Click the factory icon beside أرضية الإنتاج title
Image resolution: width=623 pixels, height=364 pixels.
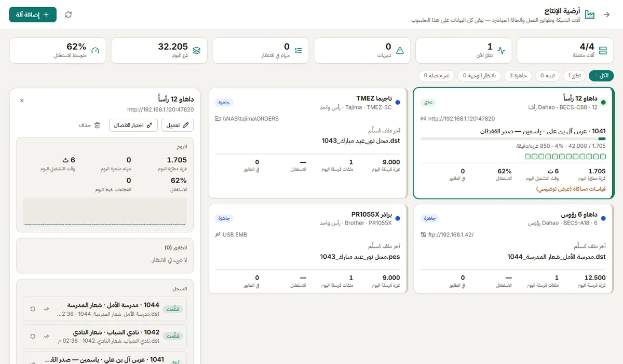coord(590,15)
